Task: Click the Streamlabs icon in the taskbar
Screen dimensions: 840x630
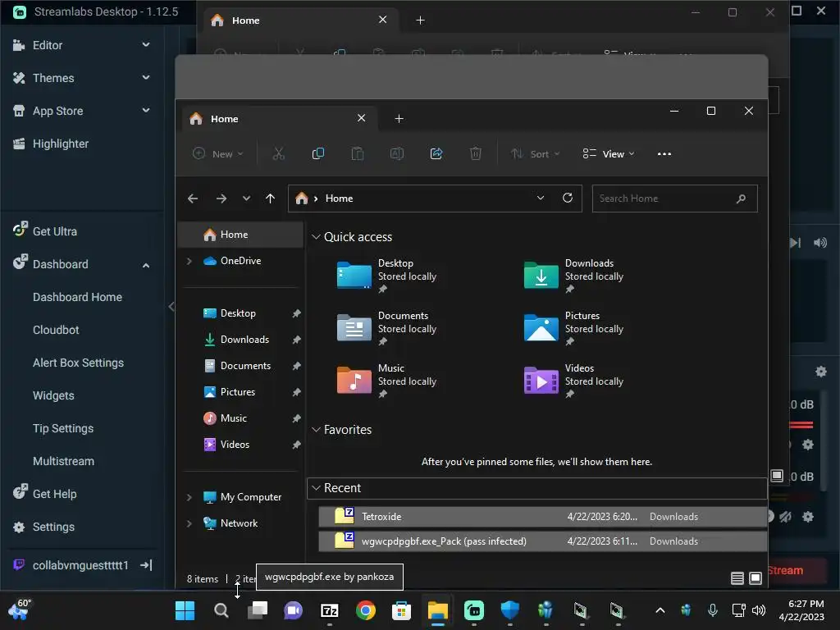Action: pyautogui.click(x=473, y=610)
